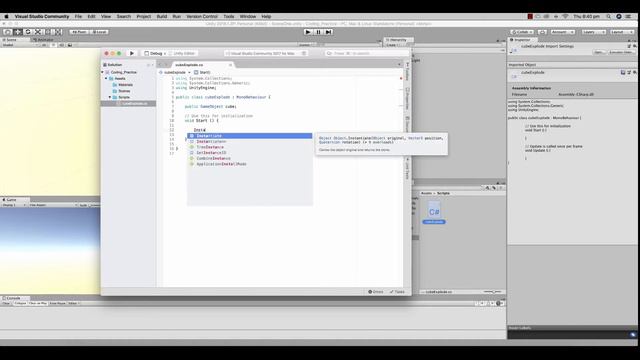The height and width of the screenshot is (360, 640).
Task: Open the Edit menu
Action: coord(91,16)
